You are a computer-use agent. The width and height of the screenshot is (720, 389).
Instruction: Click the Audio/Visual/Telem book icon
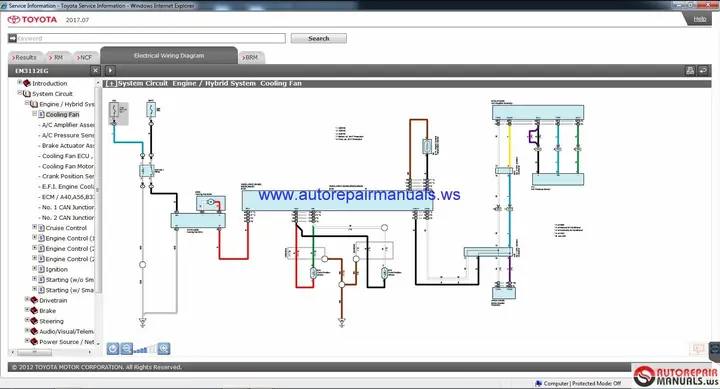34,331
